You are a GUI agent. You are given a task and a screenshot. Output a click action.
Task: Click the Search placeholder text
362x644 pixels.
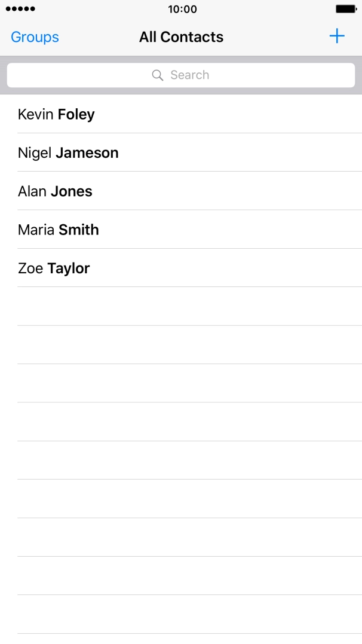(x=190, y=75)
